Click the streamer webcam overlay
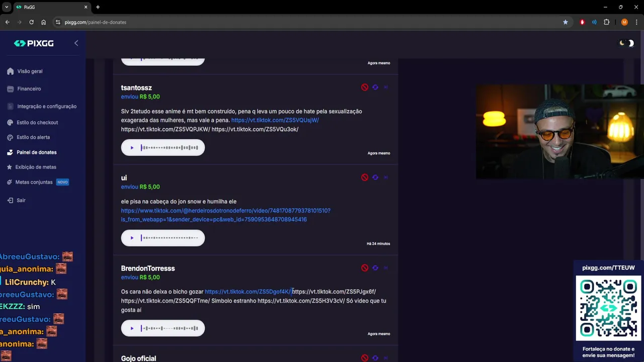644x362 pixels. (x=560, y=132)
